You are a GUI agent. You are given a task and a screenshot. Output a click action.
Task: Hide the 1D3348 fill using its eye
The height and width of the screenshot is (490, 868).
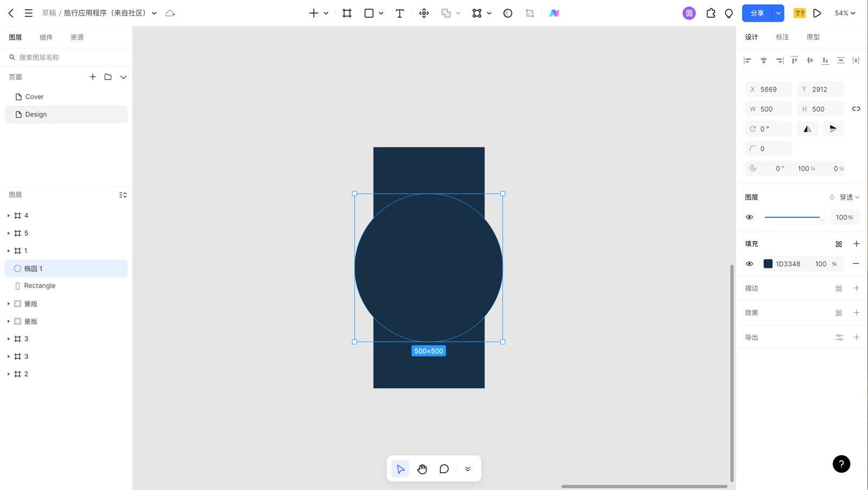click(750, 264)
